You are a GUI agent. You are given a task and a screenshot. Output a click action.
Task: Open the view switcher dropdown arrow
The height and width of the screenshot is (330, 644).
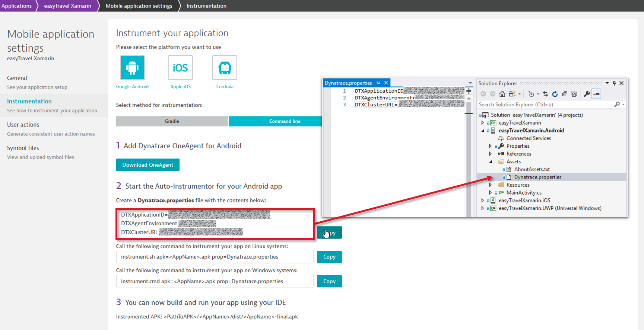coord(519,94)
